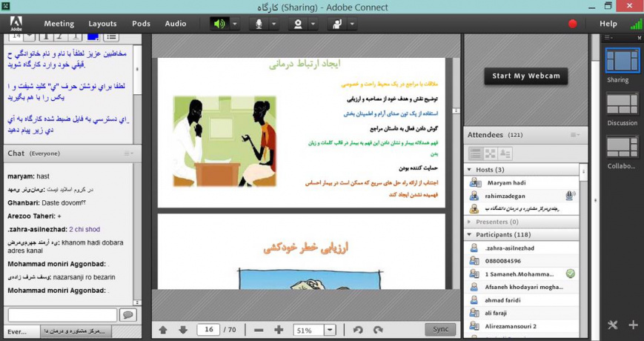Check the green connection status bars
This screenshot has width=644, height=341.
pos(636,24)
